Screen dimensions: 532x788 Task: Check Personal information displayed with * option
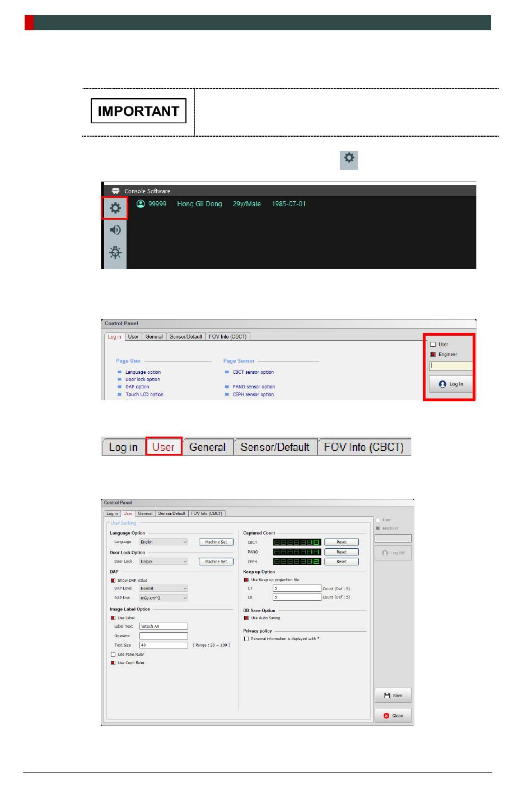click(246, 639)
